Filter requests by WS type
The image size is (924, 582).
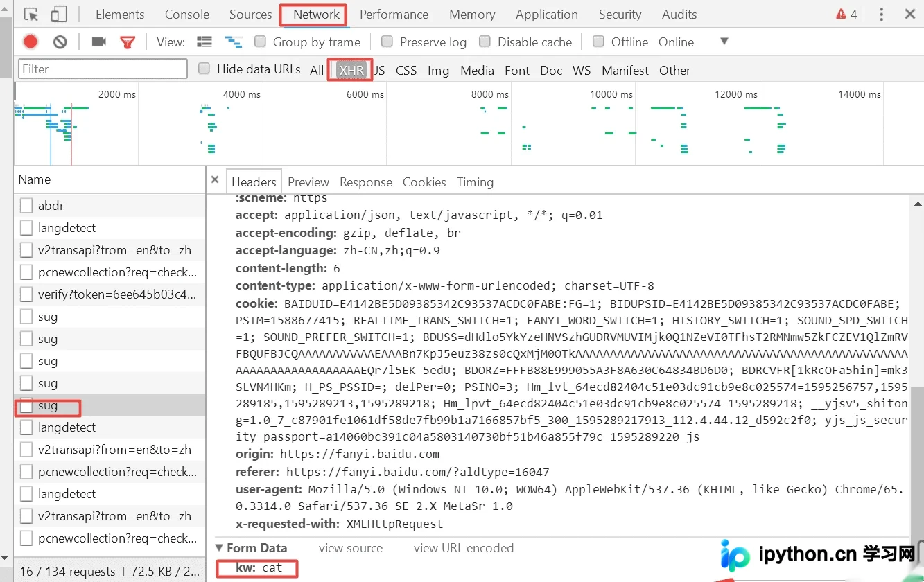[x=582, y=70]
